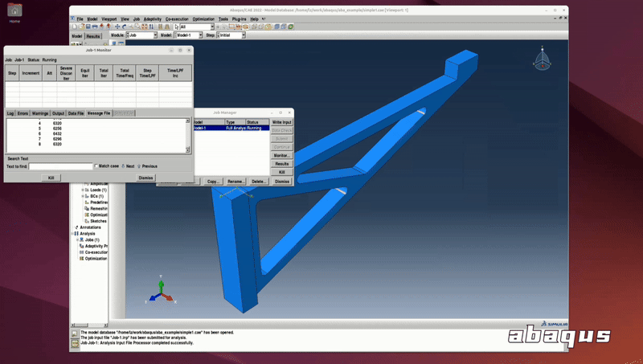Switch to the Errors tab in Job Monitor
Image resolution: width=643 pixels, height=364 pixels.
tap(23, 113)
